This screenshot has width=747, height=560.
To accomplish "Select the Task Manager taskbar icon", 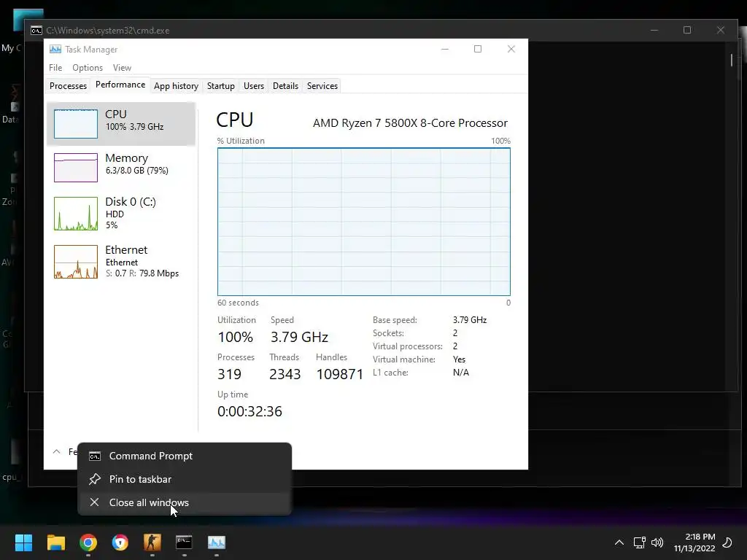I will click(x=216, y=542).
